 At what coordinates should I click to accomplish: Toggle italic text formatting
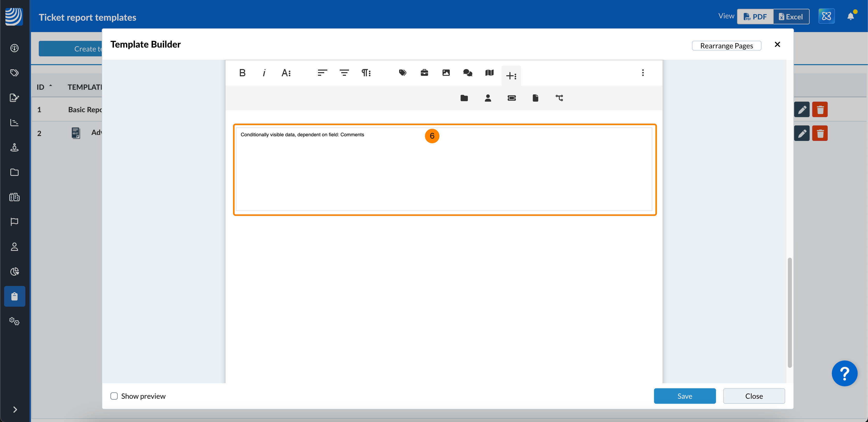[x=264, y=73]
